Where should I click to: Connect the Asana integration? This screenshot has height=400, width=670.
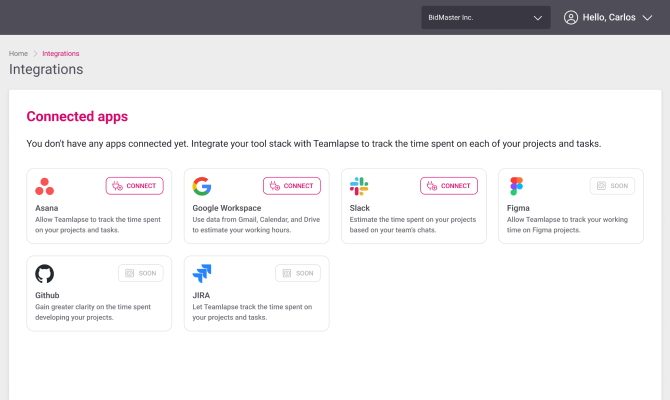tap(135, 186)
